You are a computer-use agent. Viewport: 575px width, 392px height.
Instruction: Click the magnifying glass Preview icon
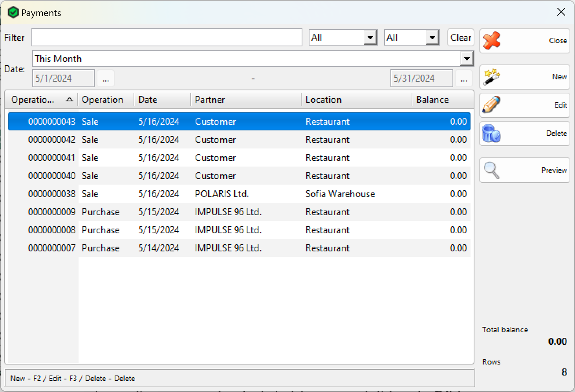[x=492, y=170]
